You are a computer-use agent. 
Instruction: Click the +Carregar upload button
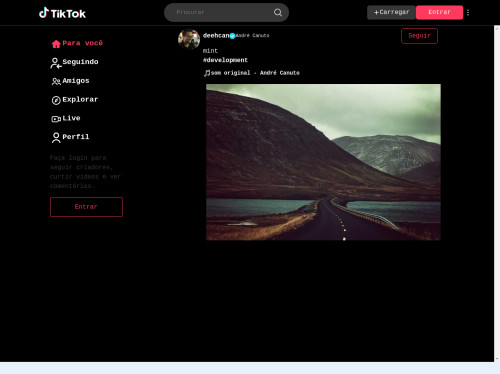coord(391,12)
